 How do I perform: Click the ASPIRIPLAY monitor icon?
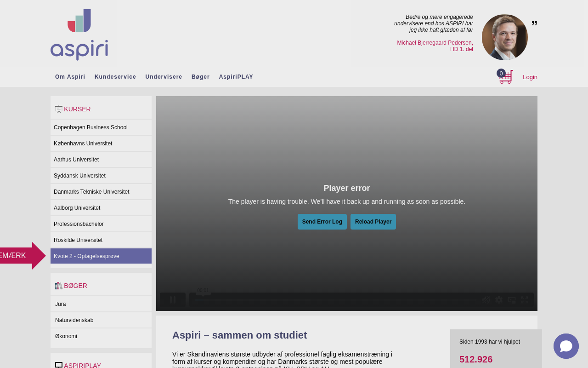click(59, 366)
